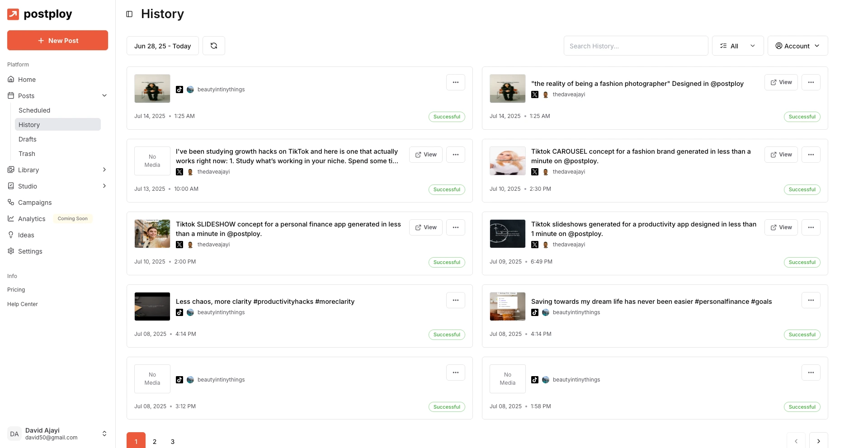868x448 pixels.
Task: Refresh history with the reload icon
Action: pos(213,46)
